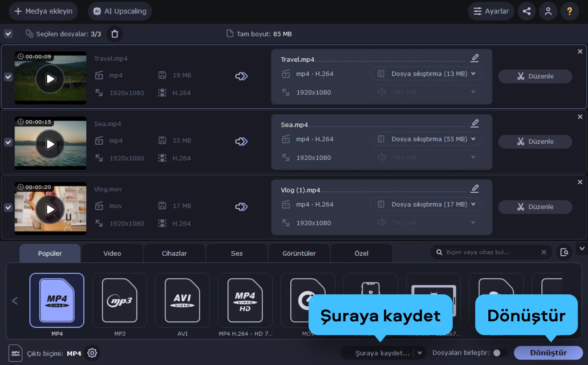
Task: Choose the AVI video format icon
Action: tap(182, 301)
